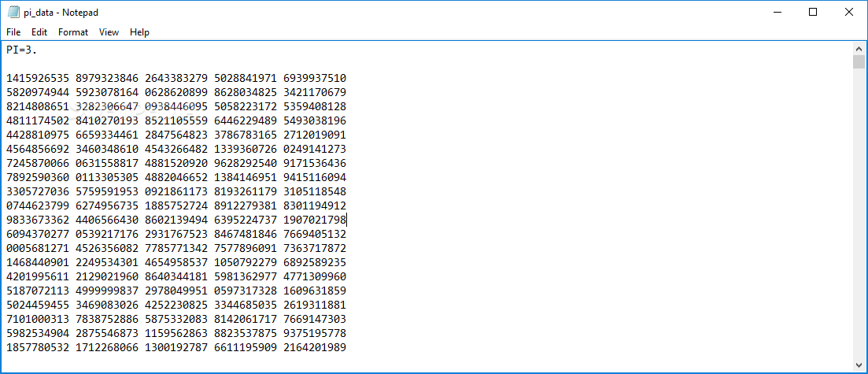Click the number 8214808651
This screenshot has width=868, height=374.
pyautogui.click(x=39, y=106)
